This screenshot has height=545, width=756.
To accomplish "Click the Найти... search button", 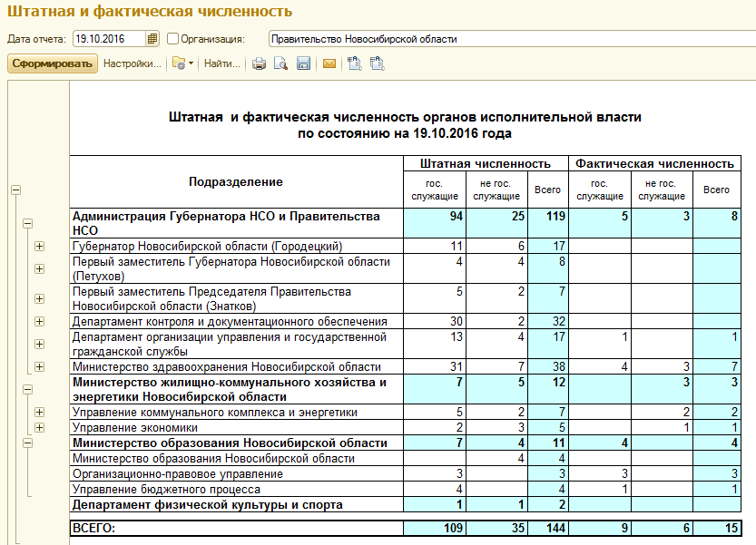I will point(221,63).
